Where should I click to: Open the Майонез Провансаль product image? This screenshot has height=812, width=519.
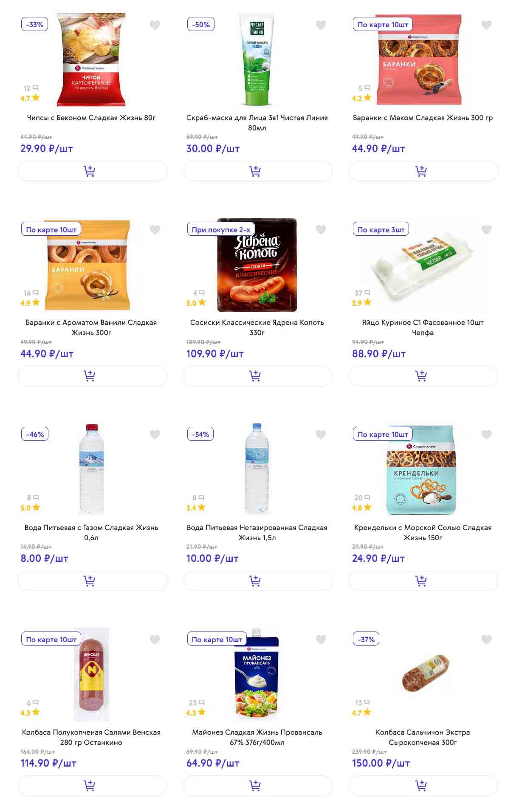[x=257, y=675]
